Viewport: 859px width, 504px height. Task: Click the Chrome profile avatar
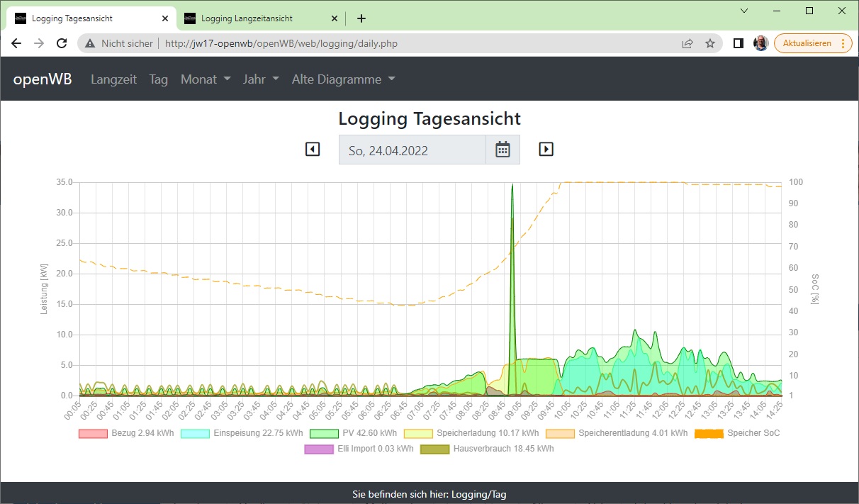tap(760, 43)
